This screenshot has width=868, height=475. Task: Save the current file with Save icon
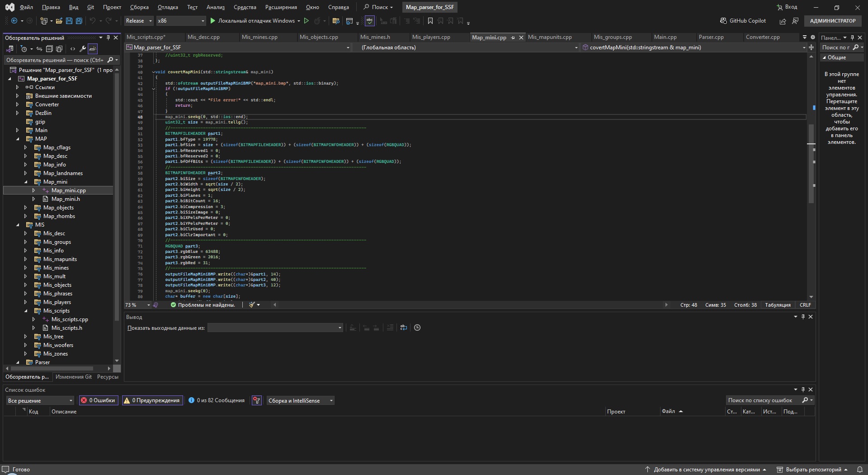tap(69, 21)
